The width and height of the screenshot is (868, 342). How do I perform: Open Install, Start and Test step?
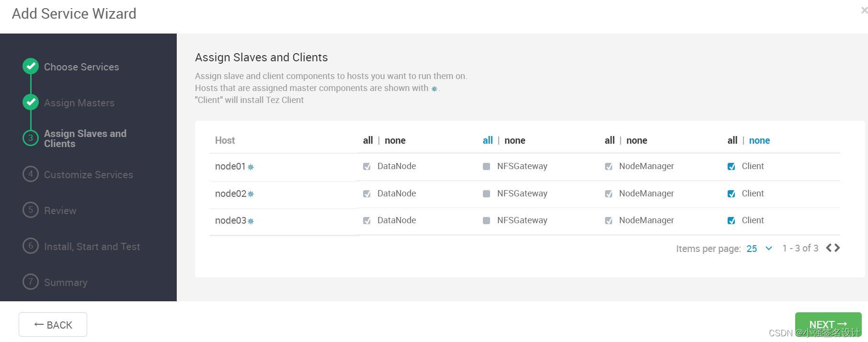(x=92, y=247)
